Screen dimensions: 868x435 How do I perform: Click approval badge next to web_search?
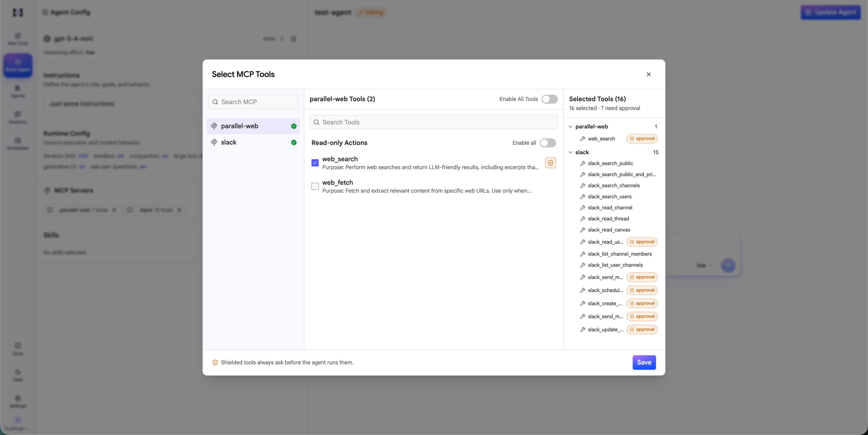[642, 138]
